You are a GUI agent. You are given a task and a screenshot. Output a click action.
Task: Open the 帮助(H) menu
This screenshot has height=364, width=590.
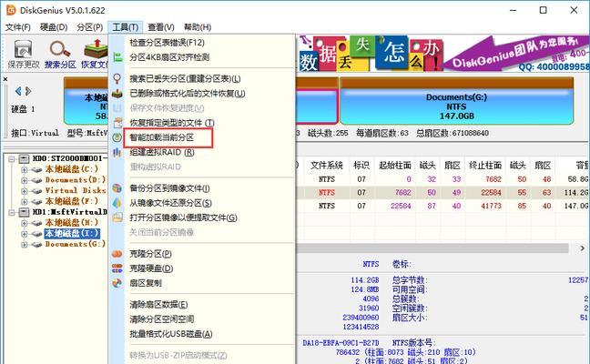coord(198,27)
